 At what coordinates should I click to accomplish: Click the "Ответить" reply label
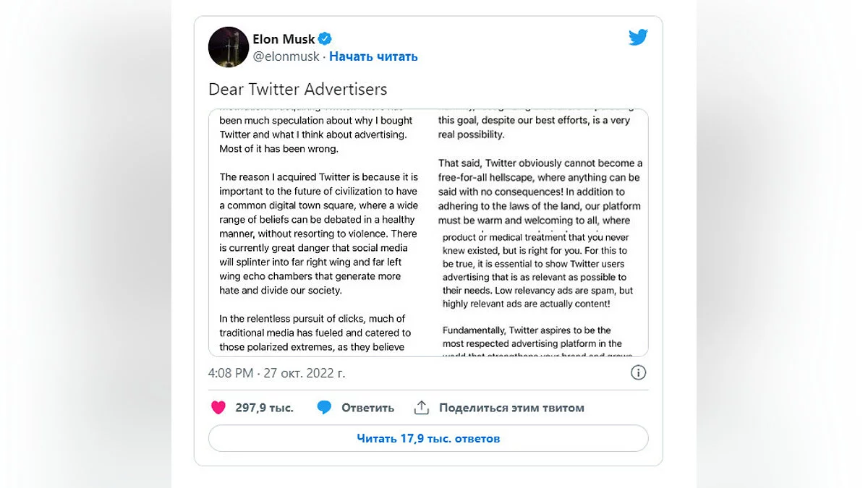pos(367,408)
